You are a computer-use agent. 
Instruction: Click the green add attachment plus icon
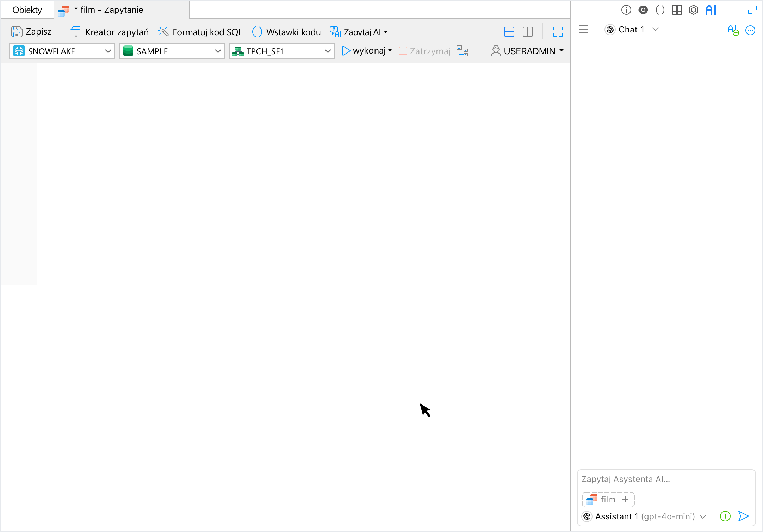click(725, 516)
